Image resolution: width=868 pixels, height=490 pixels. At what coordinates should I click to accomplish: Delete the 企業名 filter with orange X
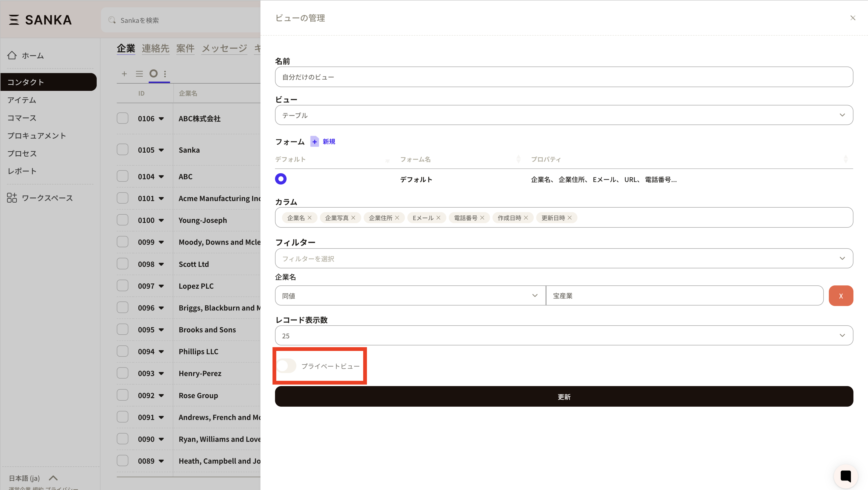pos(841,296)
